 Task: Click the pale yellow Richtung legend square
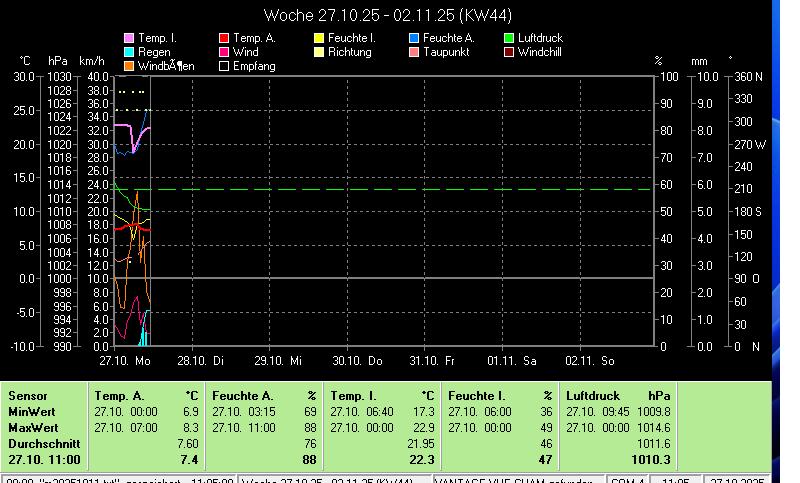[x=319, y=52]
